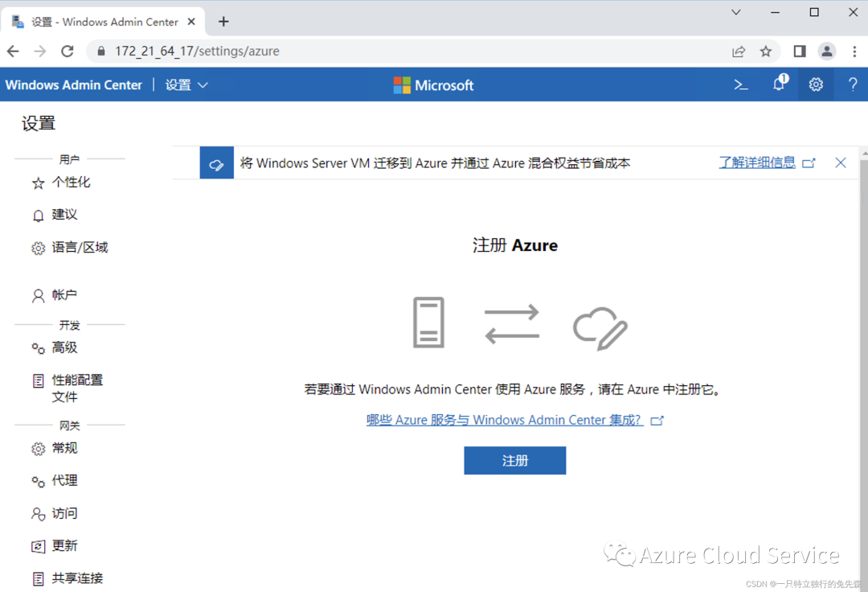The width and height of the screenshot is (868, 592).
Task: Click the Microsoft logo
Action: [x=433, y=85]
